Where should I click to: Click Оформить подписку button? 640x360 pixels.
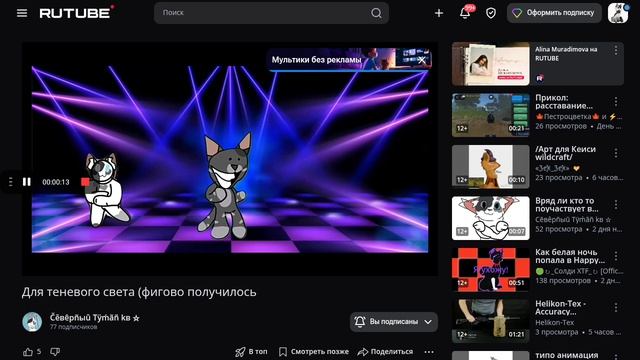click(x=554, y=13)
